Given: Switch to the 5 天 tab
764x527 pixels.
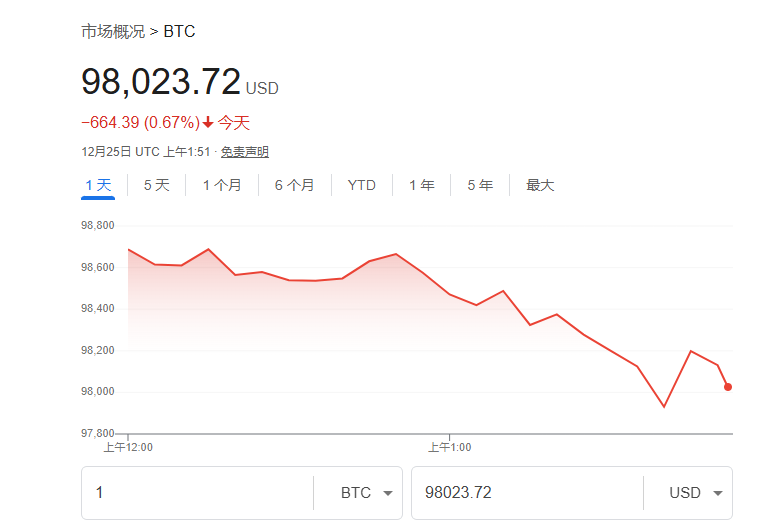Looking at the screenshot, I should click(157, 185).
